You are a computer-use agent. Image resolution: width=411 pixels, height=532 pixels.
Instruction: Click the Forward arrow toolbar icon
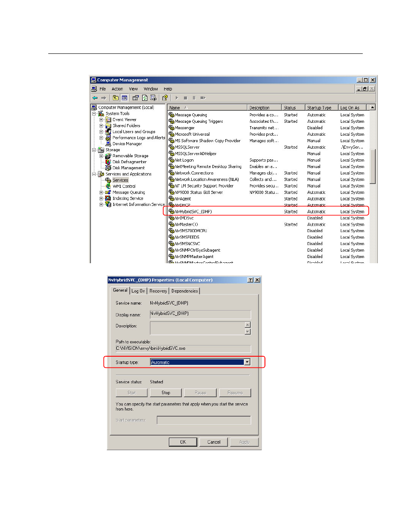pyautogui.click(x=103, y=98)
